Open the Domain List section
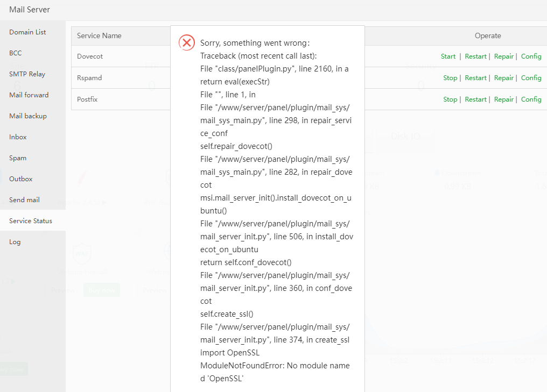Viewport: 547px width, 392px height. (x=27, y=32)
